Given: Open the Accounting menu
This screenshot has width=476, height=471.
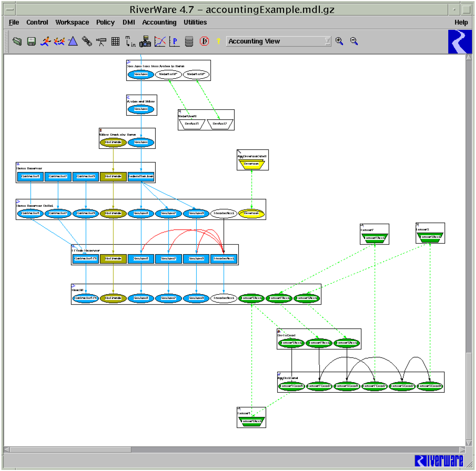Looking at the screenshot, I should coord(159,22).
